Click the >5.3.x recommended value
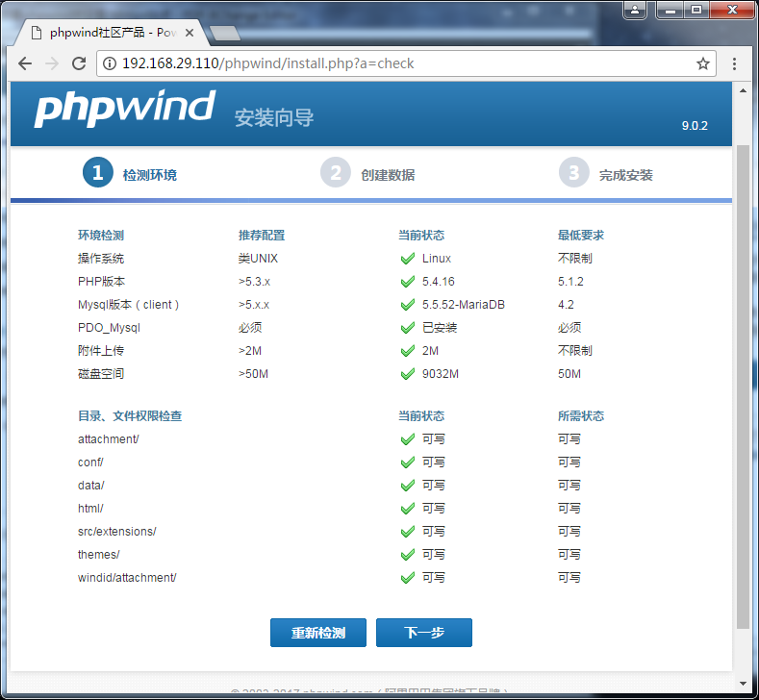Image resolution: width=759 pixels, height=700 pixels. 254,282
